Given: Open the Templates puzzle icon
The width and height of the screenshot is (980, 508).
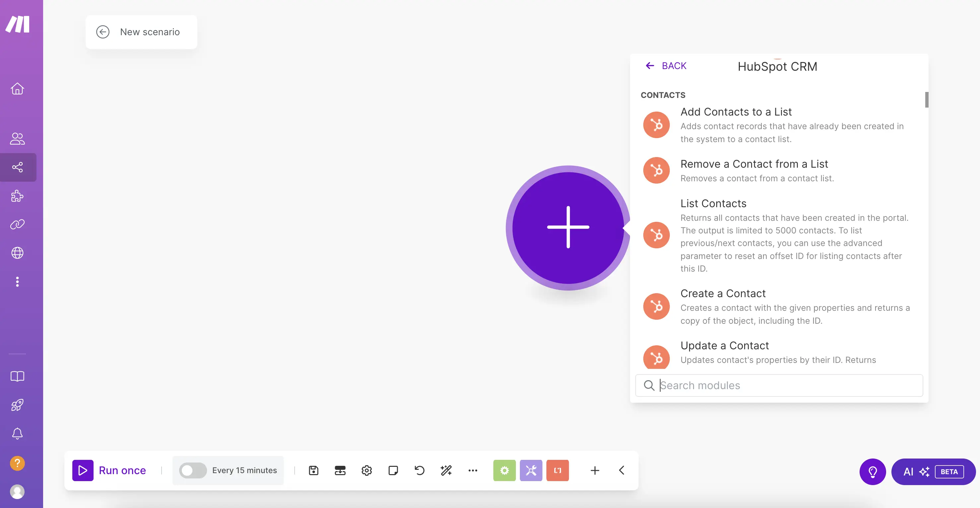Looking at the screenshot, I should click(18, 196).
